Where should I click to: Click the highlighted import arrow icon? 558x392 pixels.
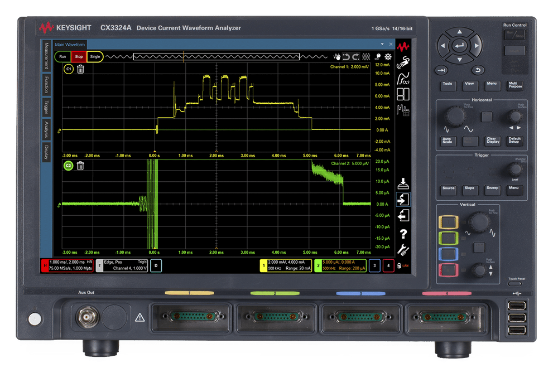coord(403,200)
